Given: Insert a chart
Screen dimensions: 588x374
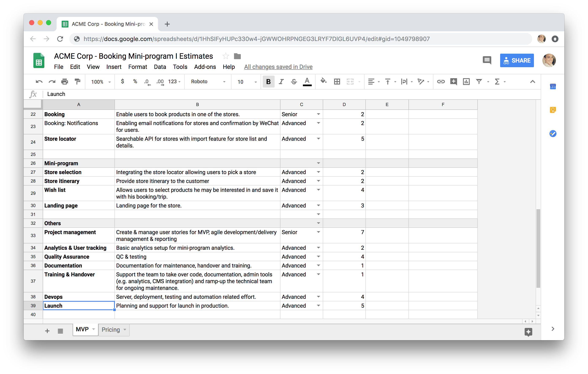Looking at the screenshot, I should click(x=466, y=82).
